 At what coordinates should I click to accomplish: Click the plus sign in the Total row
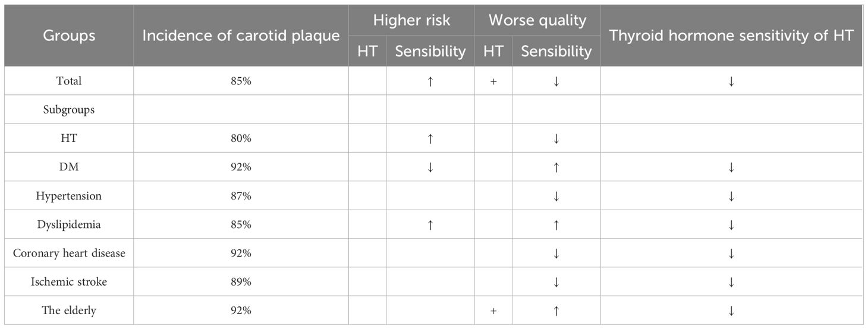pos(493,81)
